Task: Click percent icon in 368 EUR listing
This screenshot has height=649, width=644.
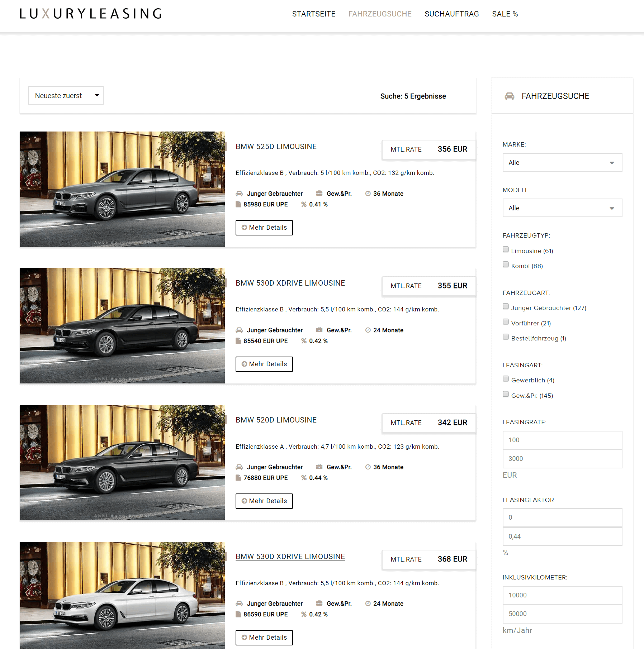Action: (304, 614)
